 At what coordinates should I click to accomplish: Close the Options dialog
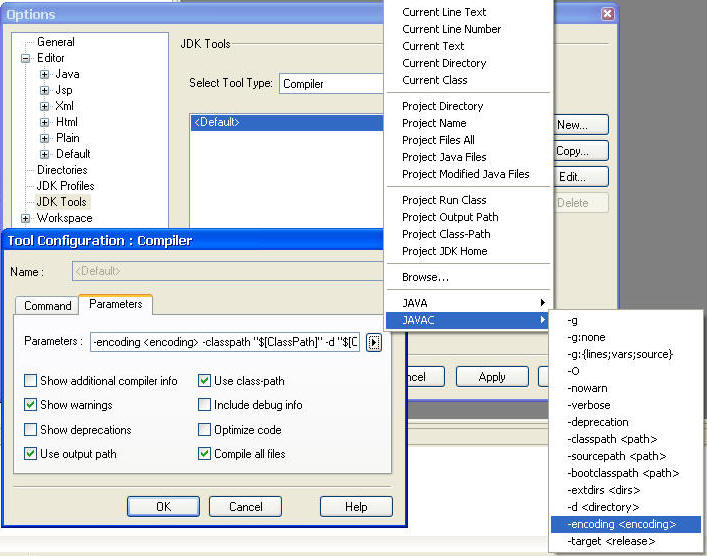[607, 14]
